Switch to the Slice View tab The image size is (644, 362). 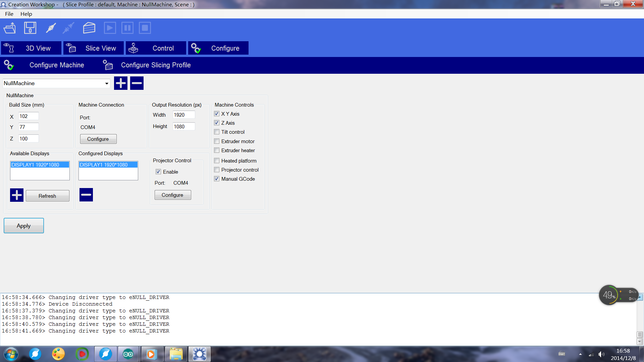[x=94, y=48]
